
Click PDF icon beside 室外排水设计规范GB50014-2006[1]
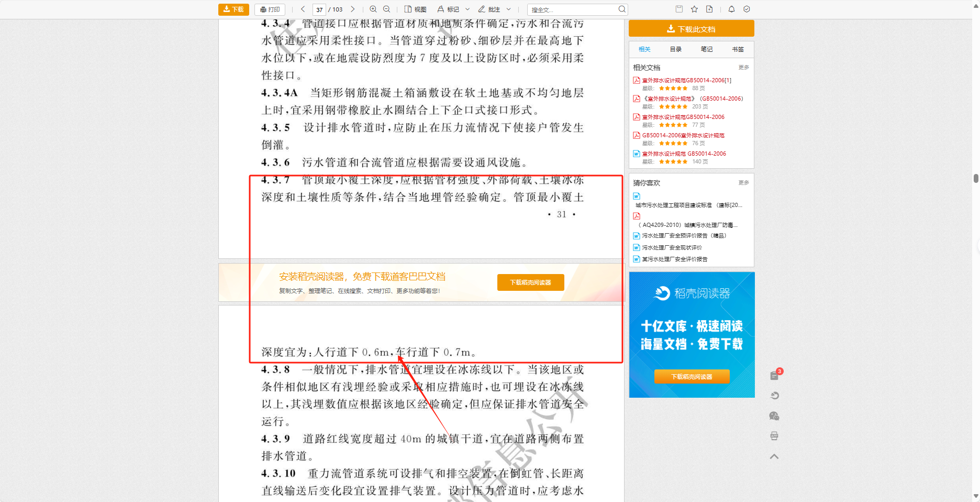pos(637,80)
